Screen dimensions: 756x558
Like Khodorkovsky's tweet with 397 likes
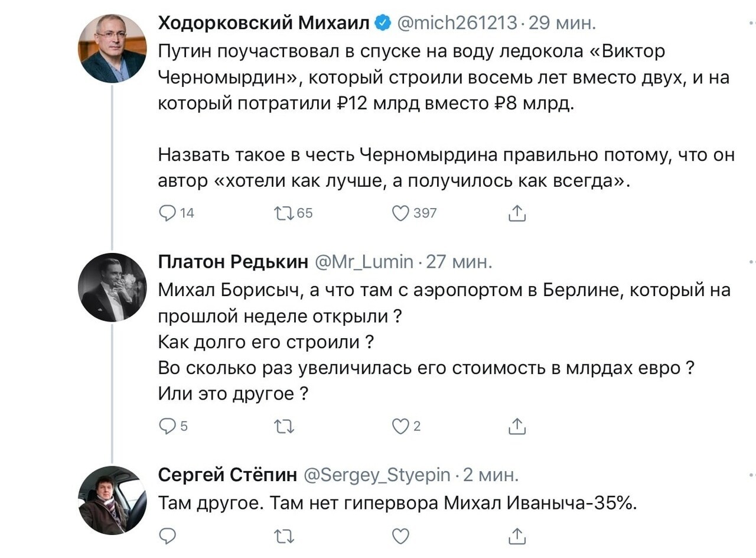[x=415, y=213]
